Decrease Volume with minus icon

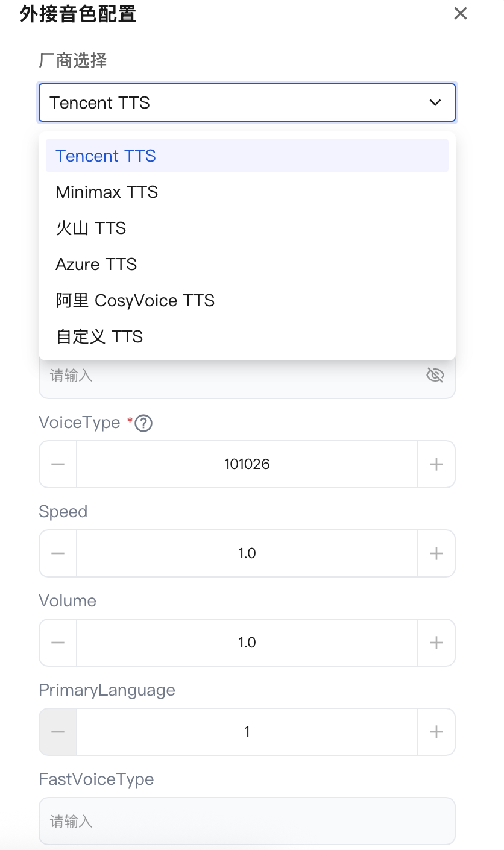pyautogui.click(x=58, y=643)
